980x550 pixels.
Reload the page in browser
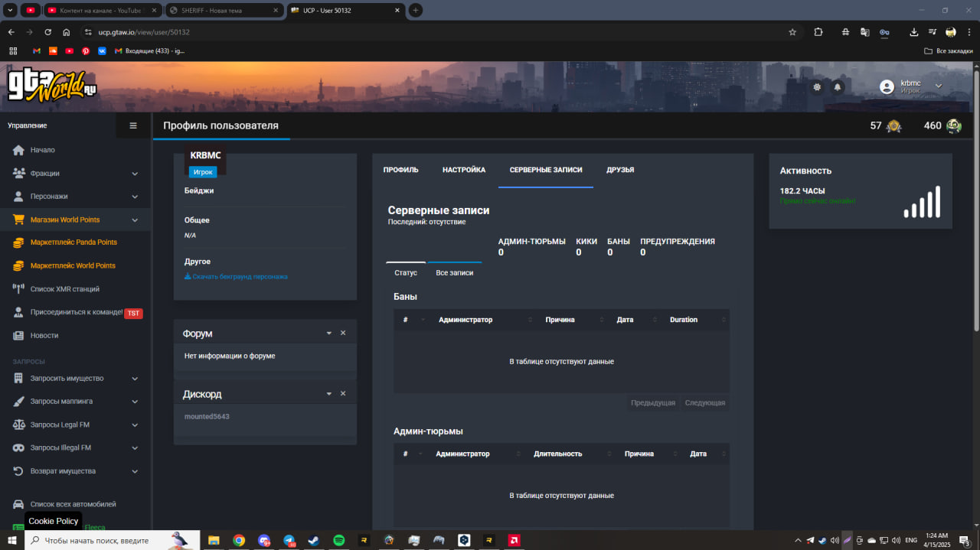[47, 32]
